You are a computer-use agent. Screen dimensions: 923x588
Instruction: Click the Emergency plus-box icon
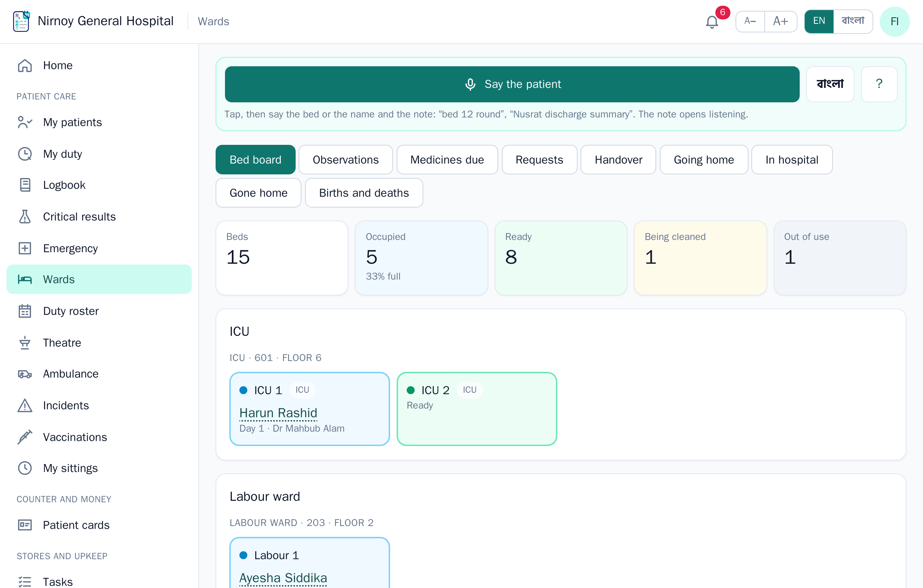[25, 248]
